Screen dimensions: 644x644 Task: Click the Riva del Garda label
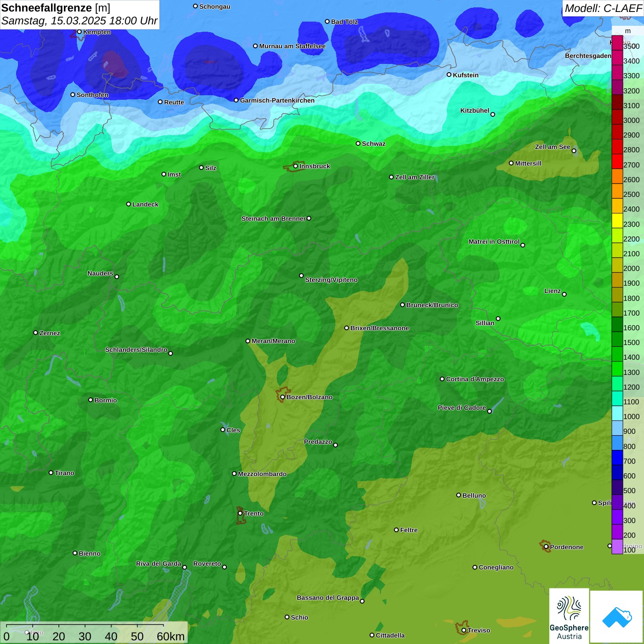click(159, 563)
